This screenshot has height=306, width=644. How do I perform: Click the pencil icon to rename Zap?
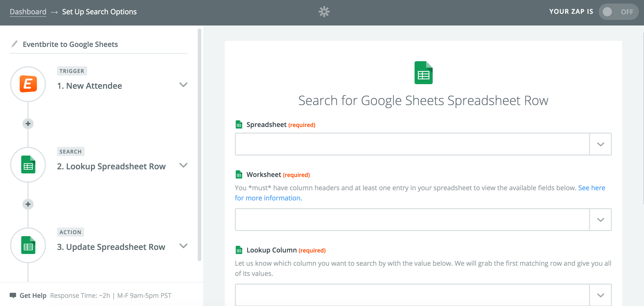(15, 44)
